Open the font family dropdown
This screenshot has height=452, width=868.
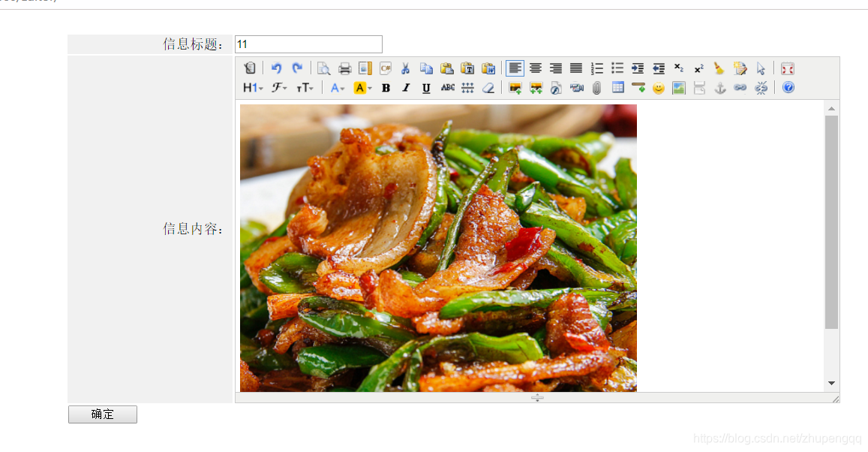pyautogui.click(x=280, y=88)
